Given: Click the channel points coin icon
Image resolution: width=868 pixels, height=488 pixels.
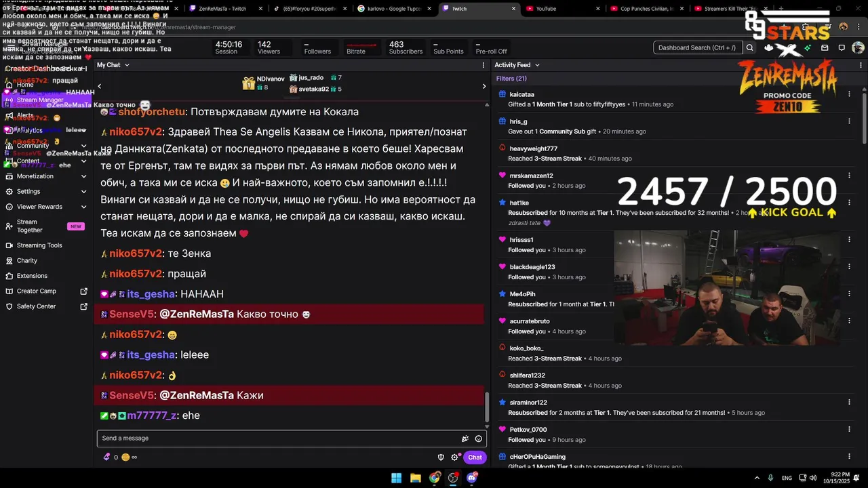Looking at the screenshot, I should tap(125, 457).
